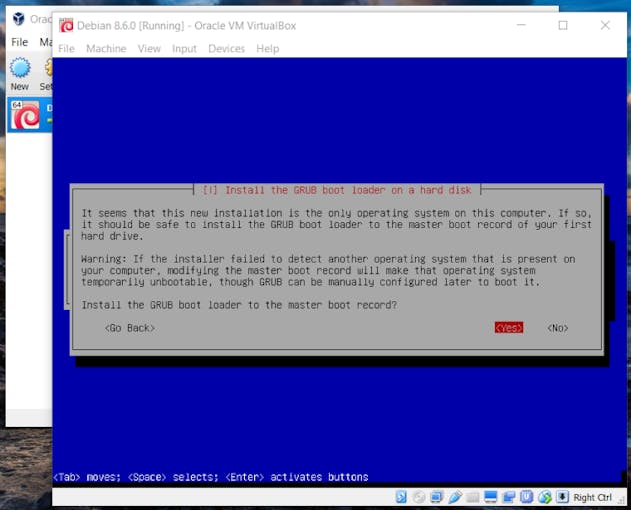Open the Input menu
This screenshot has height=510, width=631.
point(184,49)
